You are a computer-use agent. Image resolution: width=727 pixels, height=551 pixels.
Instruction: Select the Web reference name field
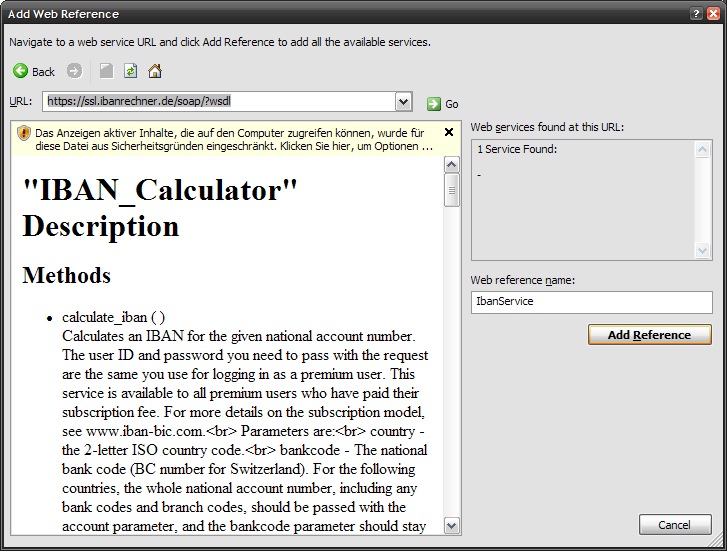590,300
